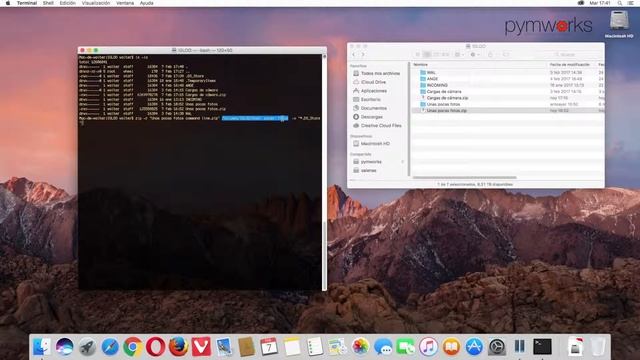
Task: Open Finder arrange-by dropdown
Action: coord(459,54)
